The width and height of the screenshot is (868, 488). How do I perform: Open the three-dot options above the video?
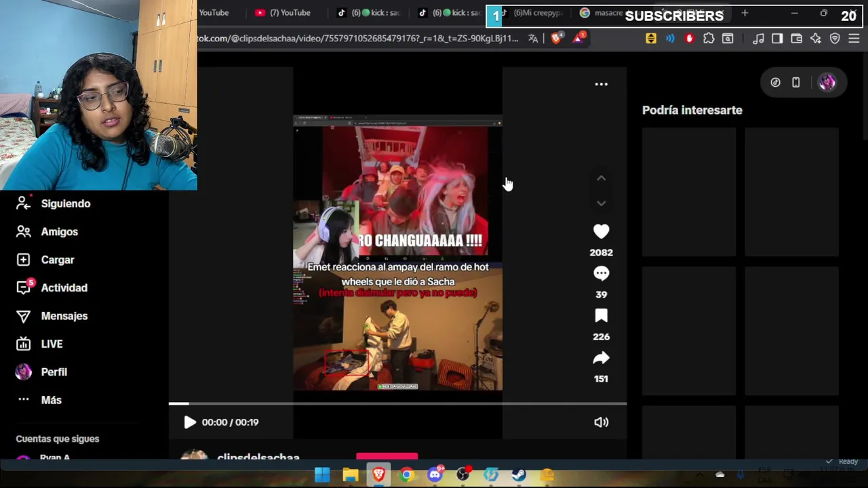pyautogui.click(x=601, y=84)
